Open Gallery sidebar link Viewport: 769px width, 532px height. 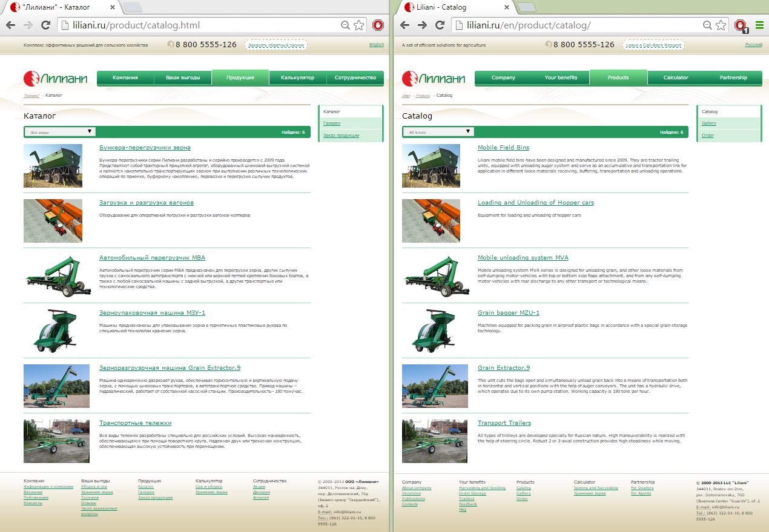709,123
